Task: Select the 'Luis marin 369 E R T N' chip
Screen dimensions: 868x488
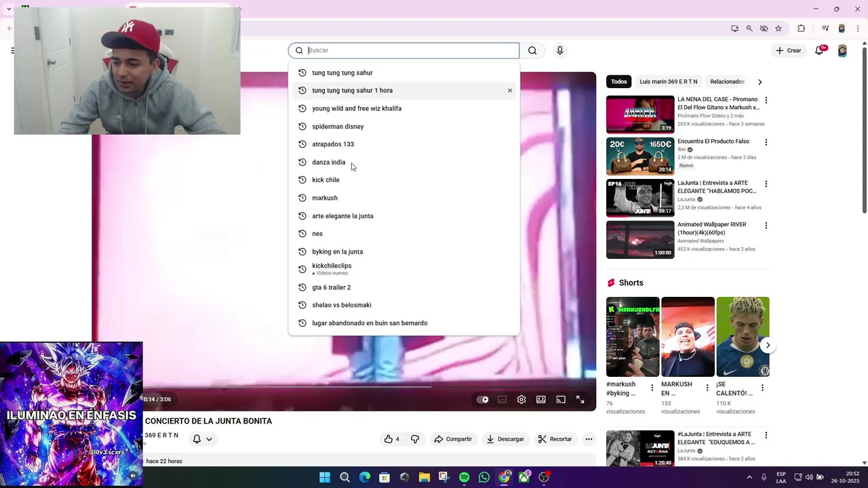Action: pyautogui.click(x=669, y=82)
